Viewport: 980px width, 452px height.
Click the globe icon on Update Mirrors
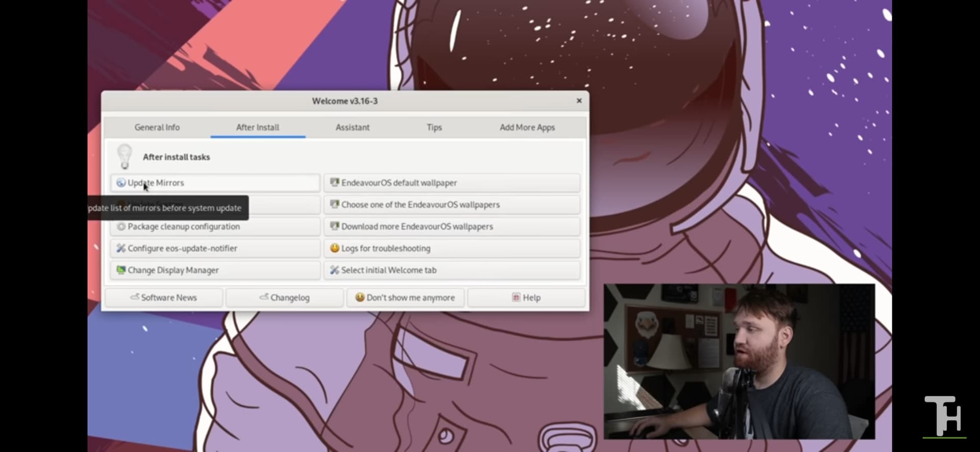[121, 183]
